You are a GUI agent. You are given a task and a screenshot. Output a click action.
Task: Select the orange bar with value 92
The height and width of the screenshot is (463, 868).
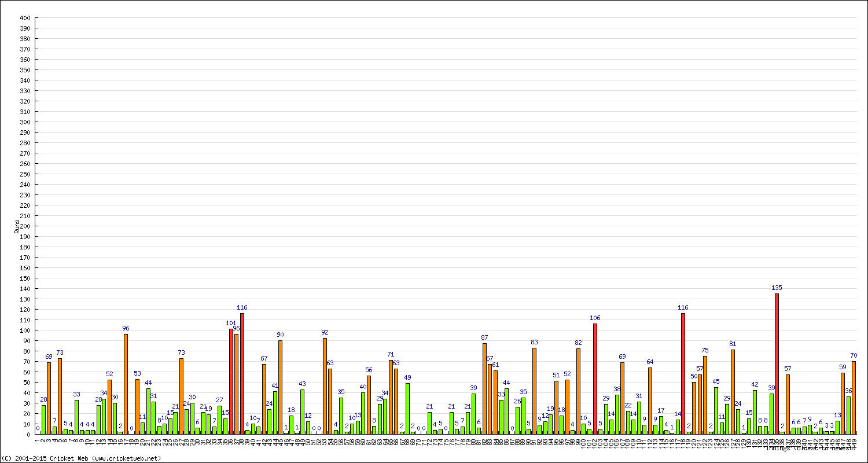pos(325,386)
